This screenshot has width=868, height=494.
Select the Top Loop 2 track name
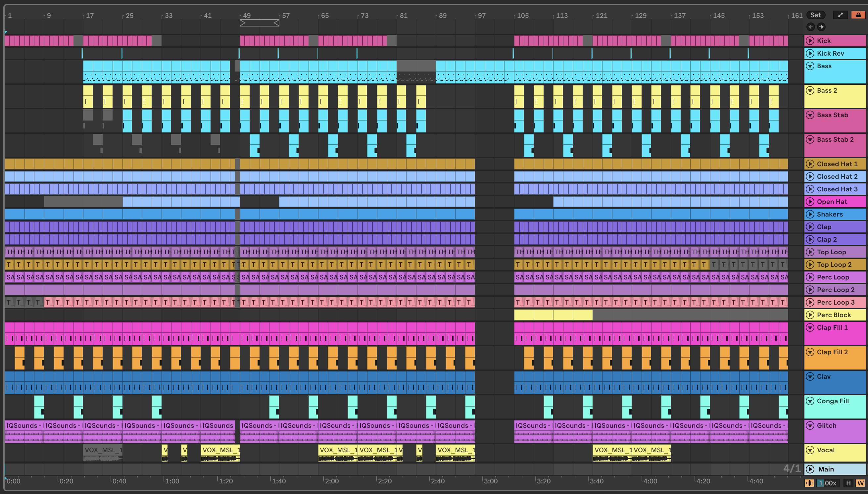pyautogui.click(x=834, y=265)
